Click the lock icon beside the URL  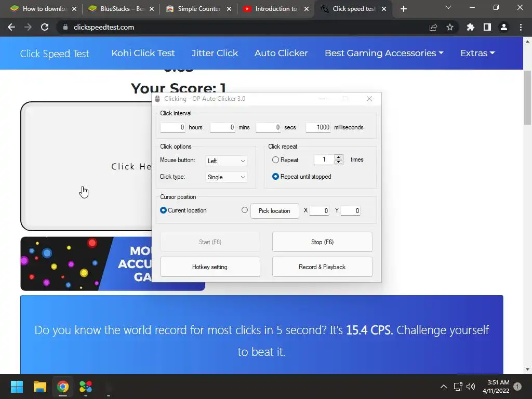pyautogui.click(x=65, y=27)
